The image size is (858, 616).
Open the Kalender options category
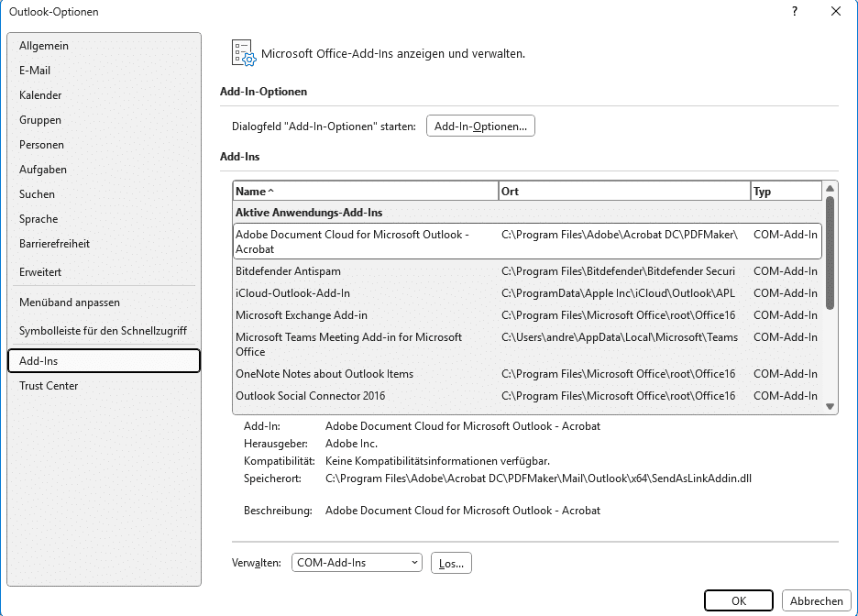40,95
